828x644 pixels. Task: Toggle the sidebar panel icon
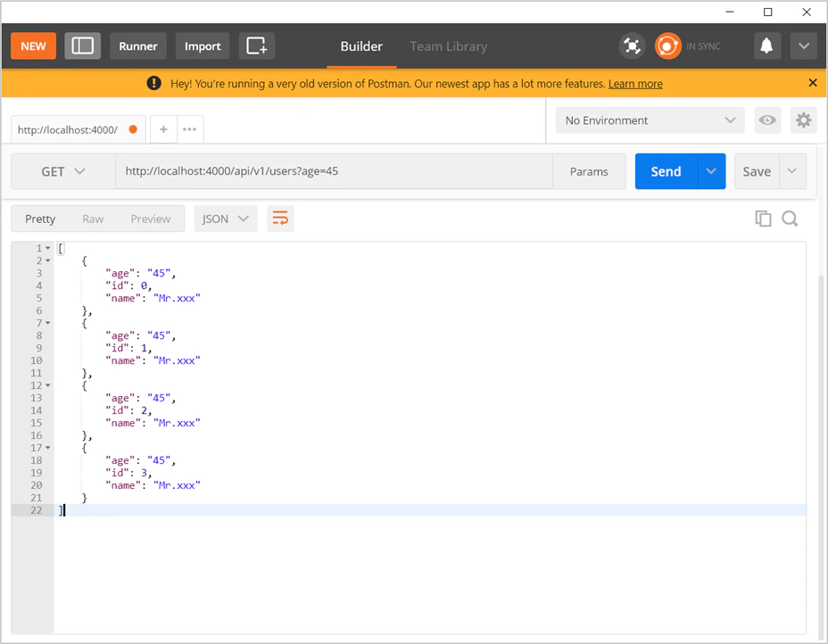pyautogui.click(x=82, y=45)
